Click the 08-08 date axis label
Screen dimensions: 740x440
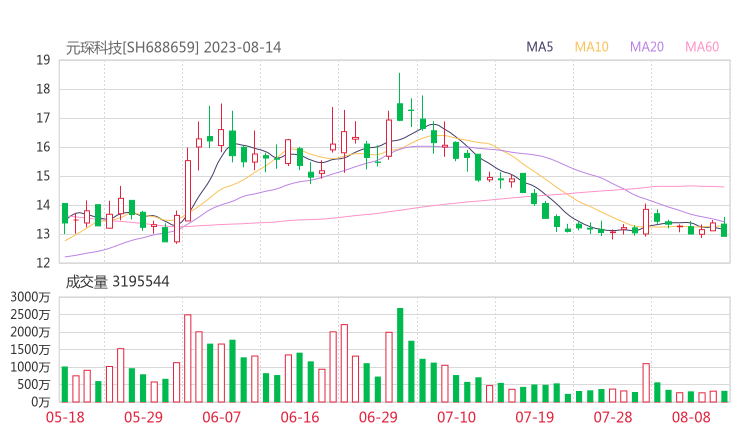click(x=691, y=417)
